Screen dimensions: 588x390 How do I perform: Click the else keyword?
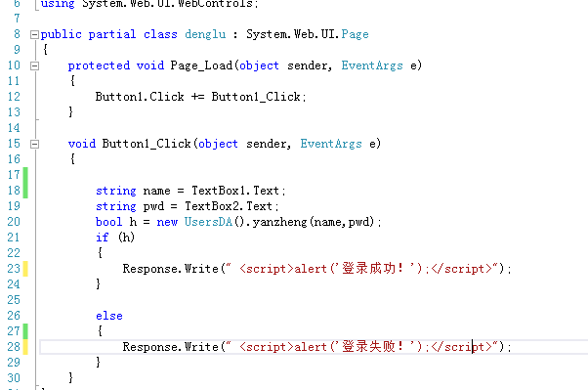(x=109, y=316)
